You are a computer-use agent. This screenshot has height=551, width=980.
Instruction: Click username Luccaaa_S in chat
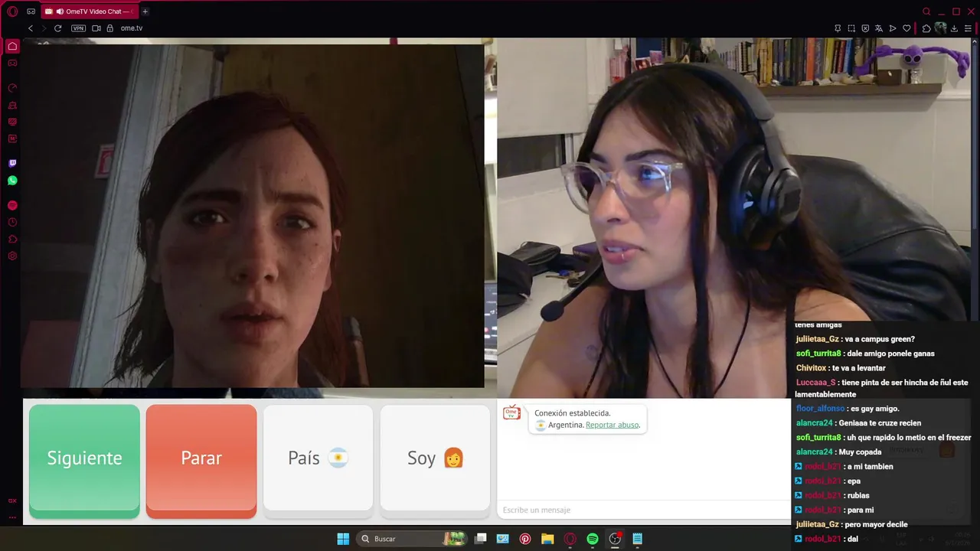pos(815,383)
